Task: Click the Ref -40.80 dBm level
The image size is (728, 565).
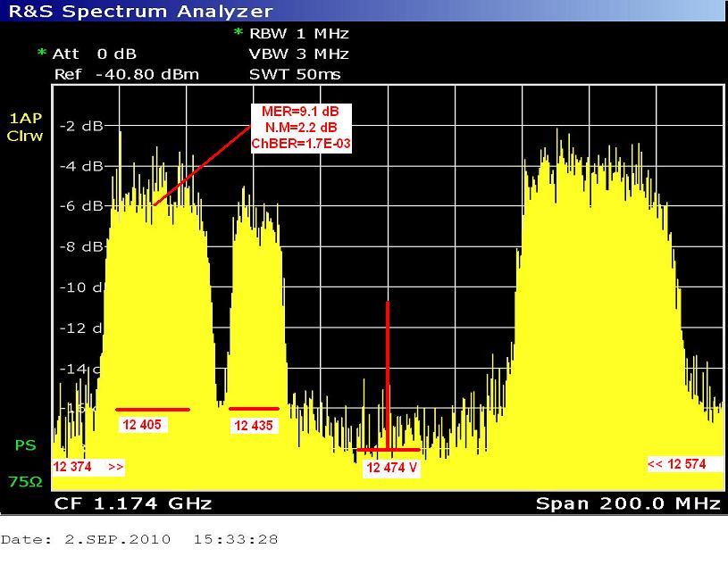Action: (x=126, y=74)
